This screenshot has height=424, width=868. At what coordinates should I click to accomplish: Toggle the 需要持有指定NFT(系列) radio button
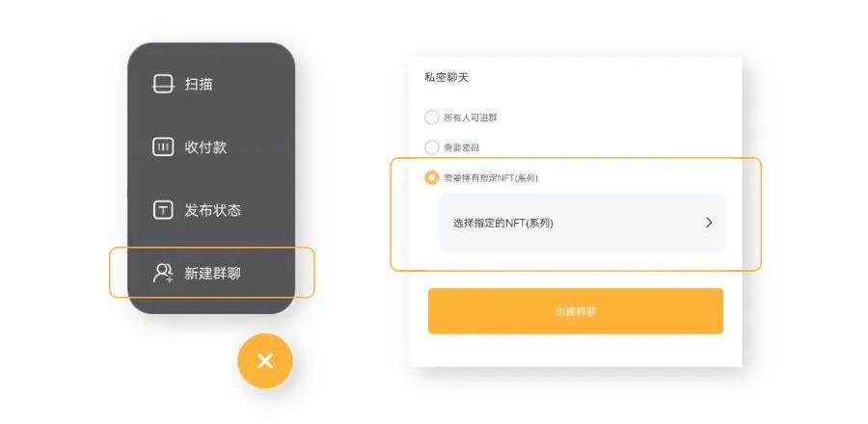[x=431, y=178]
